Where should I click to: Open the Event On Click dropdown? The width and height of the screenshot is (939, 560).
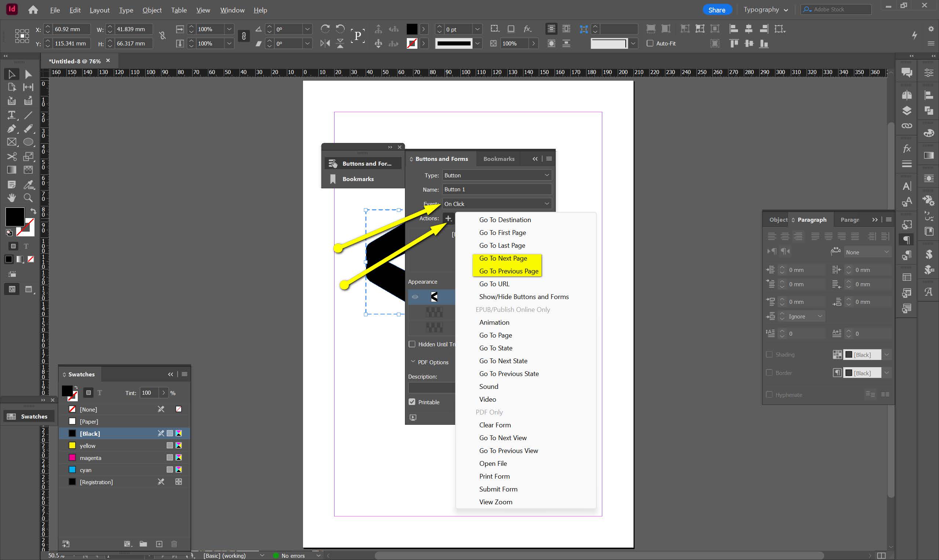tap(497, 204)
